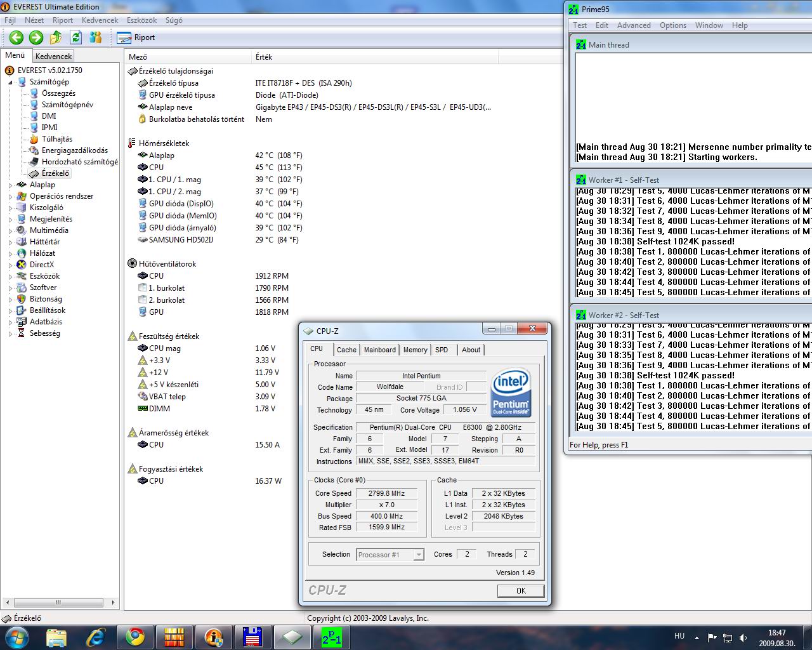812x650 pixels.
Task: Select Összegzés in the tree
Action: [58, 93]
